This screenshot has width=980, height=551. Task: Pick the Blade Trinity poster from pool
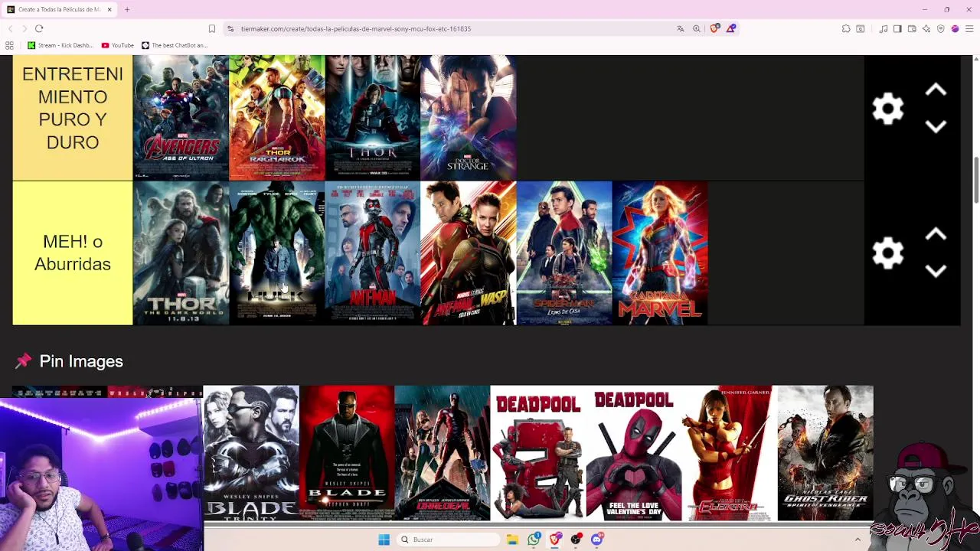click(x=251, y=453)
